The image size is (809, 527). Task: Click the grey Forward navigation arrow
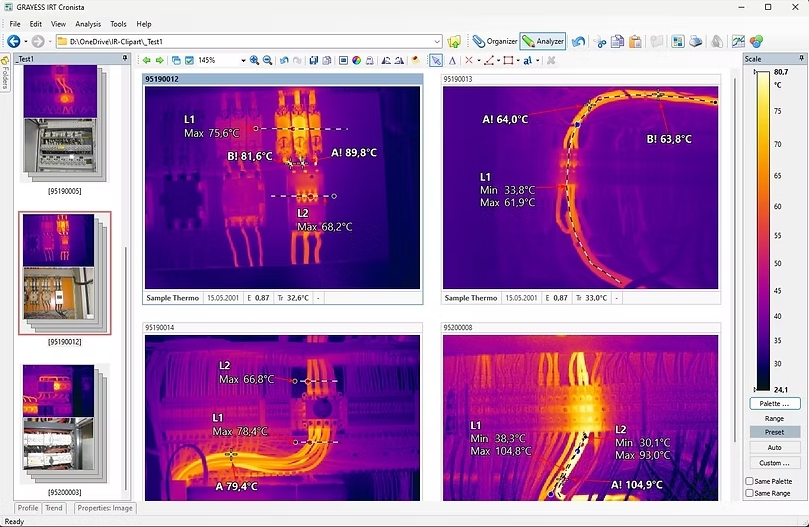coord(38,41)
